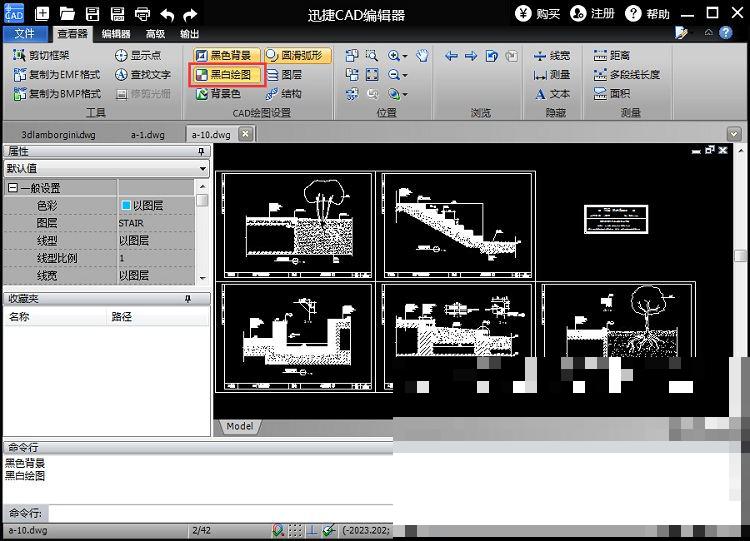Switch to the a-1.dwg document tab
The width and height of the screenshot is (750, 541).
coord(148,135)
